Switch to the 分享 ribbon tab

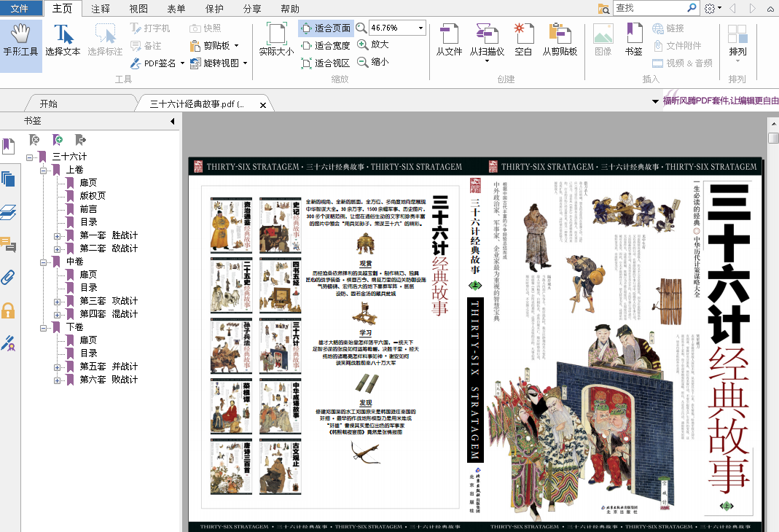[252, 9]
